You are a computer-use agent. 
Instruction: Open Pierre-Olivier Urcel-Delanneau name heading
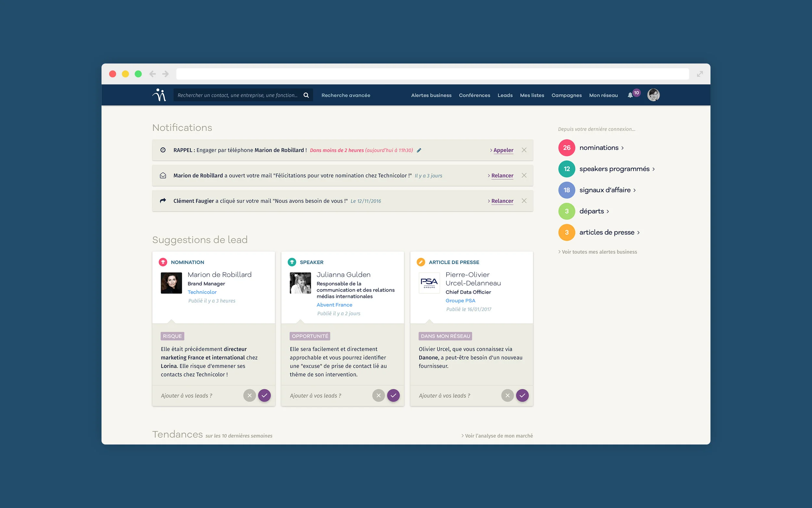coord(473,279)
